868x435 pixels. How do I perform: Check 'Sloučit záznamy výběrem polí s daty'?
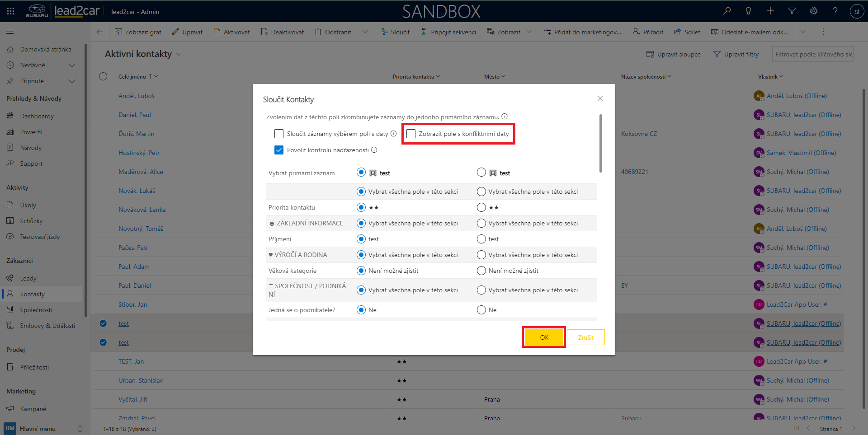coord(279,134)
